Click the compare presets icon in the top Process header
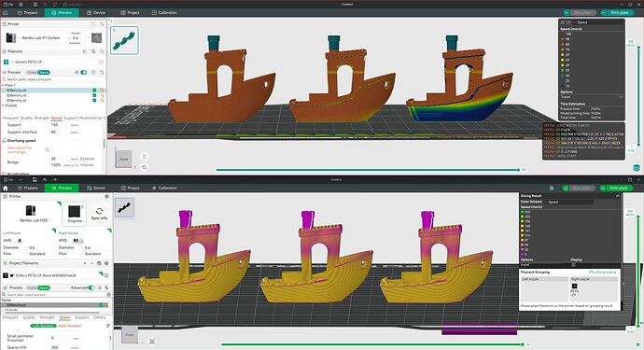This screenshot has height=350, width=644. click(x=102, y=72)
